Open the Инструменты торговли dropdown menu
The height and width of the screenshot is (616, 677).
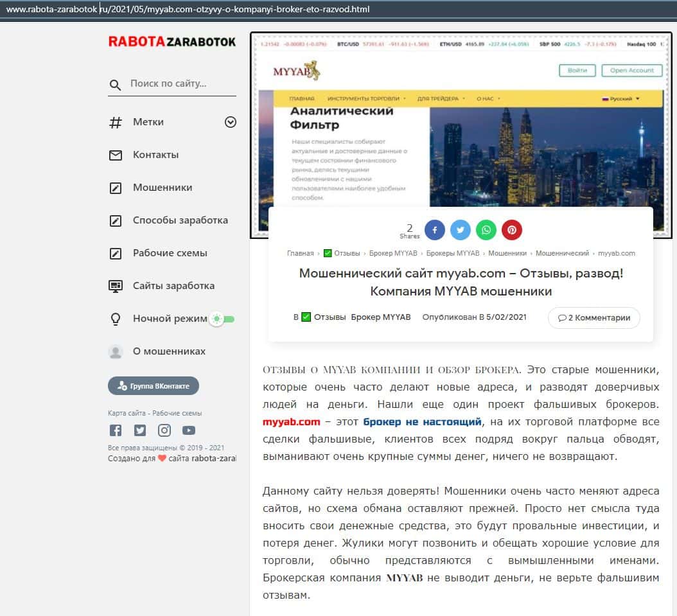pos(366,99)
